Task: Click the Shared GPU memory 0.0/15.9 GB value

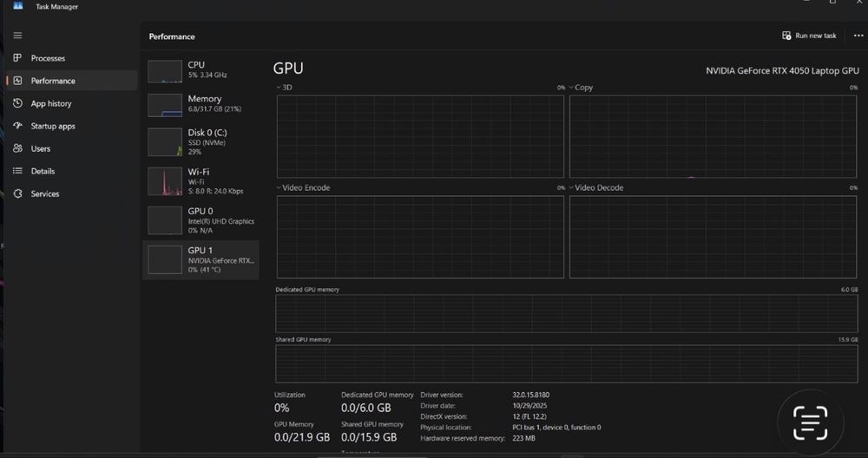Action: pyautogui.click(x=369, y=437)
